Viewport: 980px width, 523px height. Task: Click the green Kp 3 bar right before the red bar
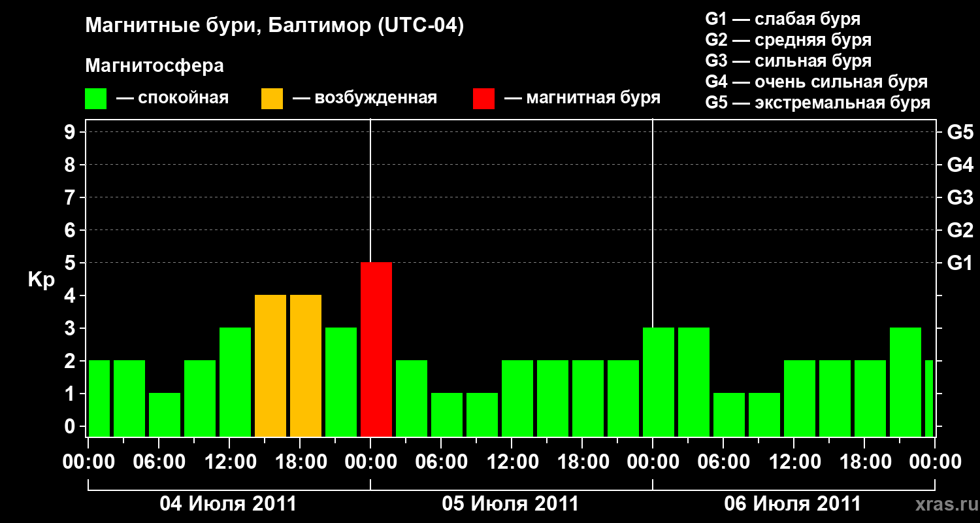[341, 382]
